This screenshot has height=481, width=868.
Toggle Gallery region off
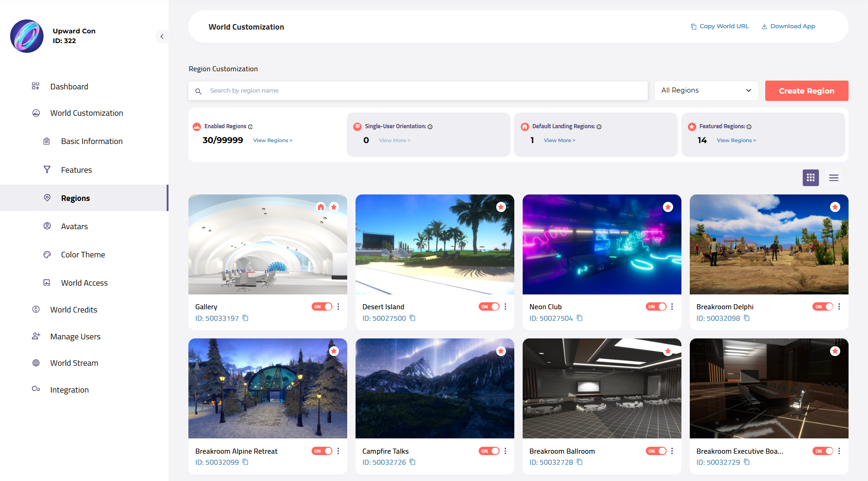point(322,306)
